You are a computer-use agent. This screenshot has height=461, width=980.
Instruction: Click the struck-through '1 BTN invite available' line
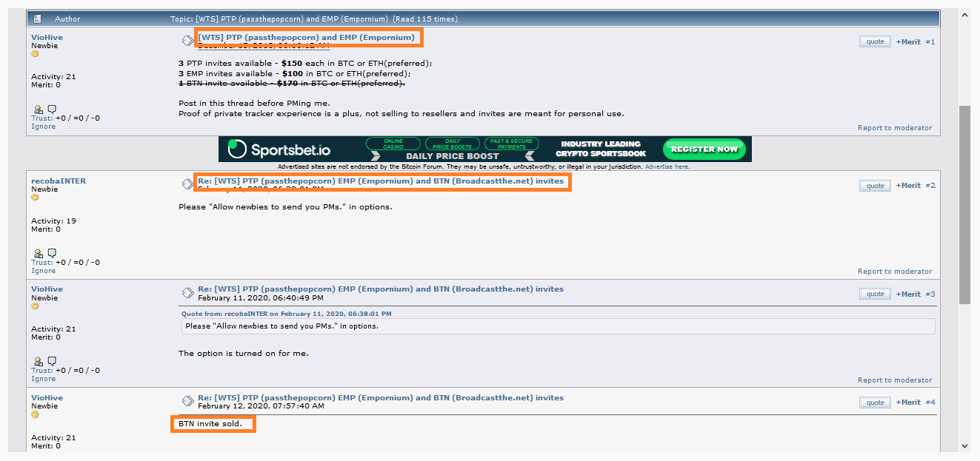(292, 84)
